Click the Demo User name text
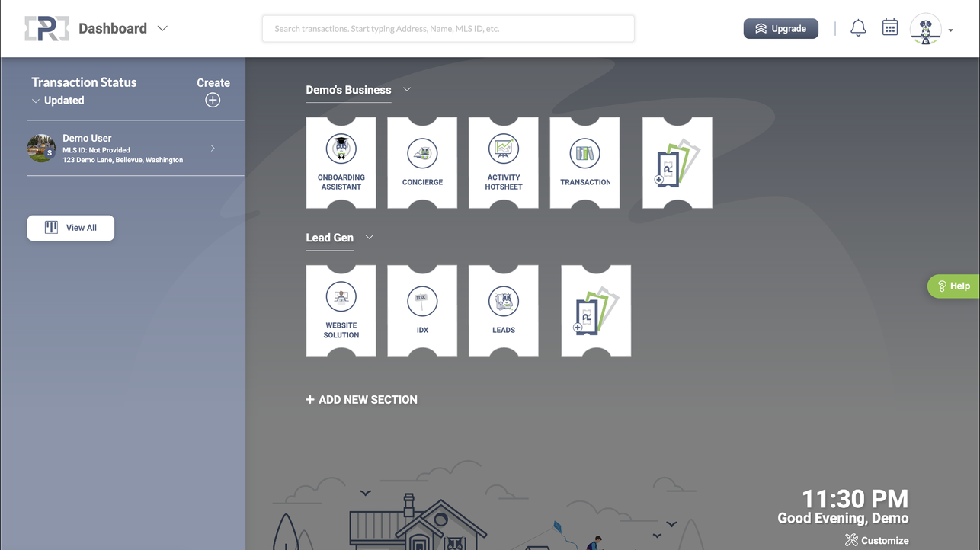Image resolution: width=980 pixels, height=550 pixels. (87, 138)
